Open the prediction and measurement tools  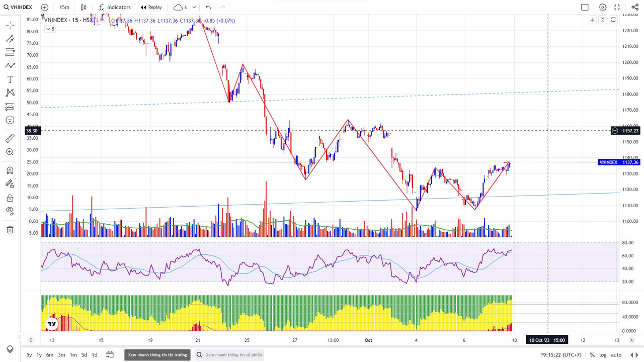coord(10,107)
